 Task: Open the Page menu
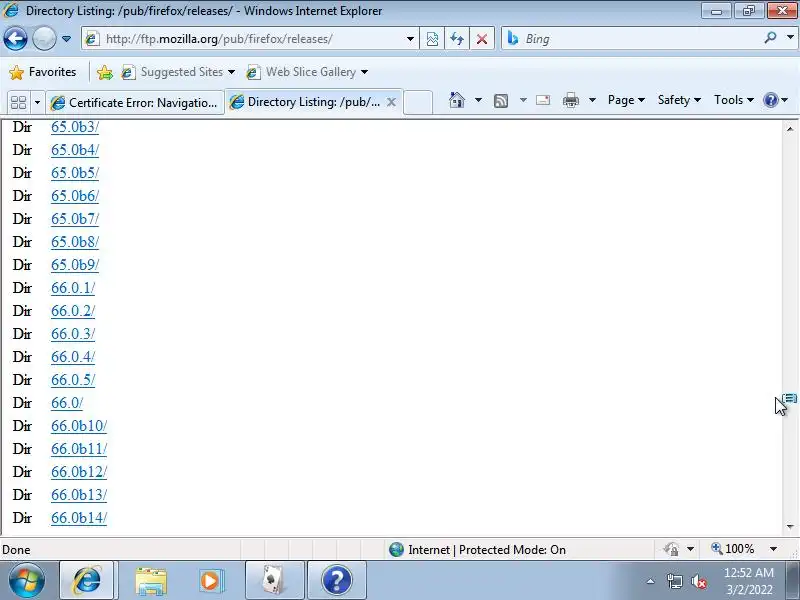tap(626, 100)
